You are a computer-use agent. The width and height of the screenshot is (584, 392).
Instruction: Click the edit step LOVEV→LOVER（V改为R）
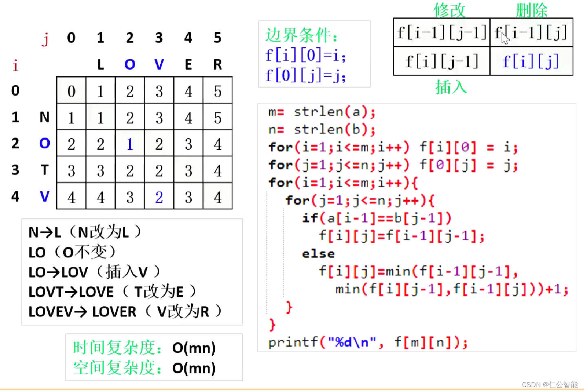coord(125,311)
